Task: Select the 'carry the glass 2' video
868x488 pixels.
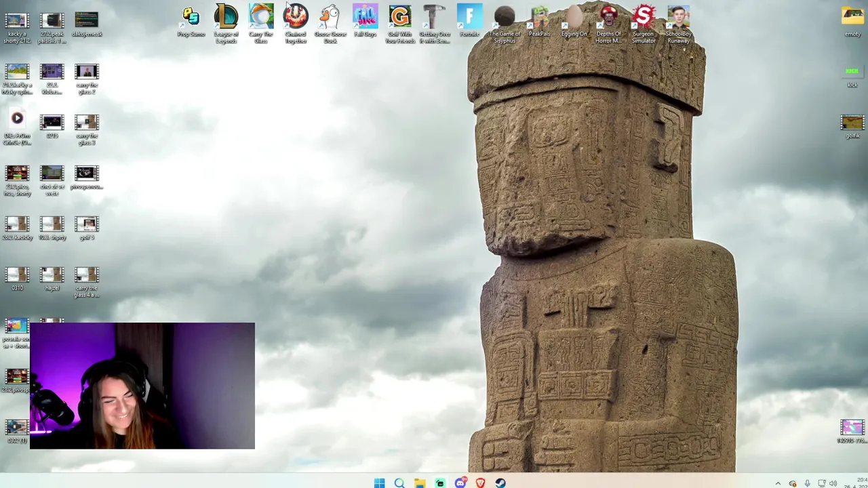Action: [x=87, y=79]
